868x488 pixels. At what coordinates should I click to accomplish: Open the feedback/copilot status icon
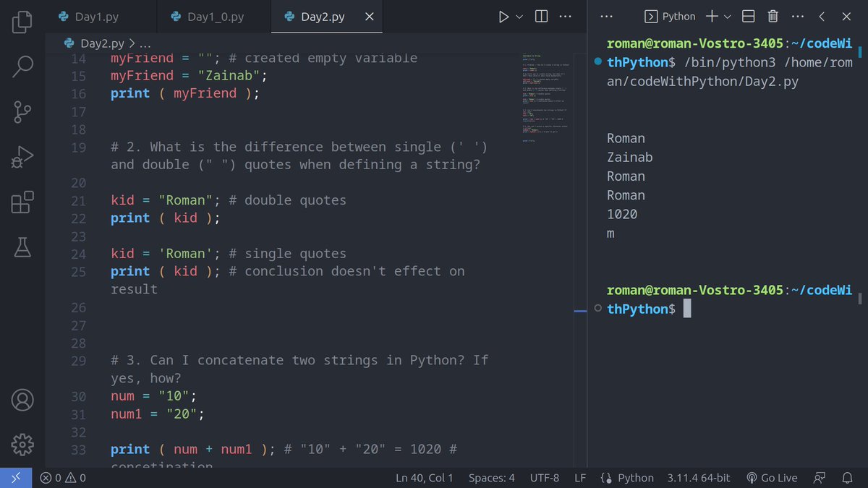pos(820,478)
